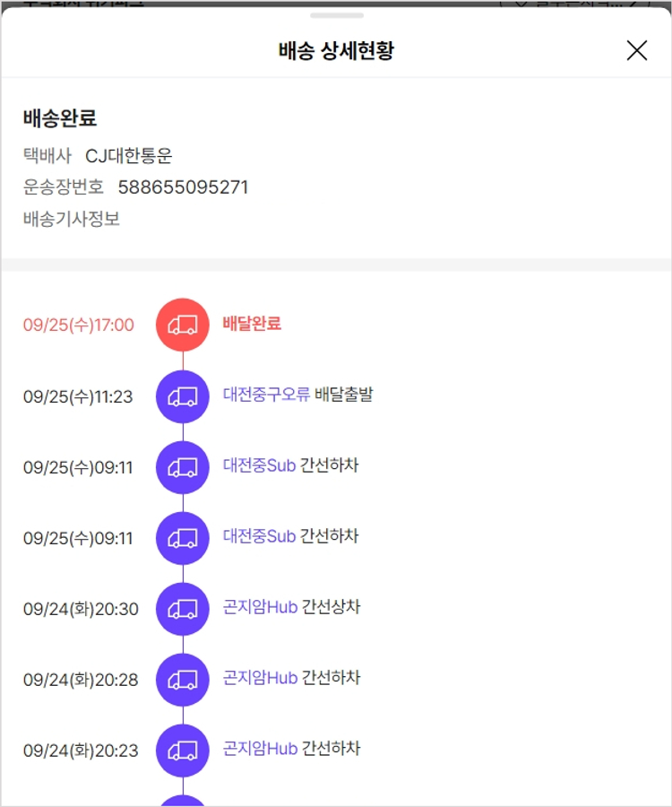Open the 곤지암Hub link in the 간선상차 row
672x807 pixels.
(260, 607)
